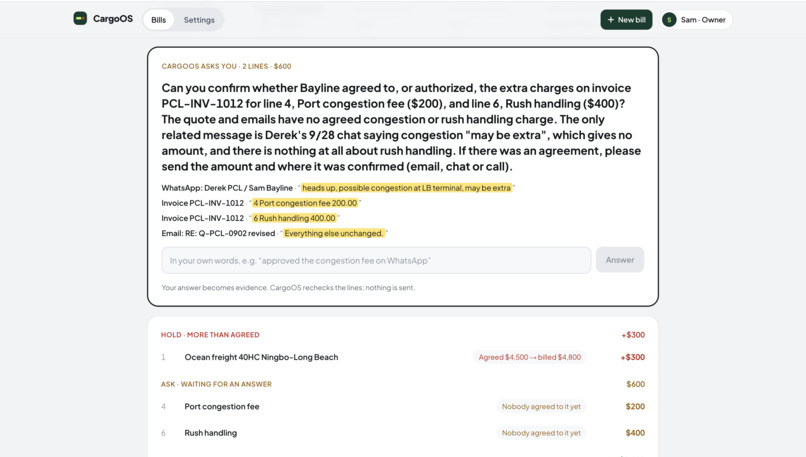Screen dimensions: 806x457
Task: Focus the answer text input field
Action: (x=376, y=260)
